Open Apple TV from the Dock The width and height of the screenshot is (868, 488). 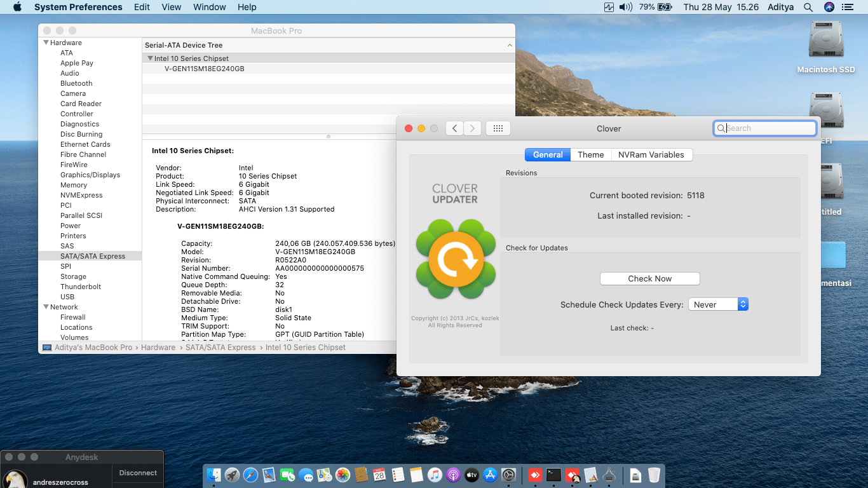point(472,475)
